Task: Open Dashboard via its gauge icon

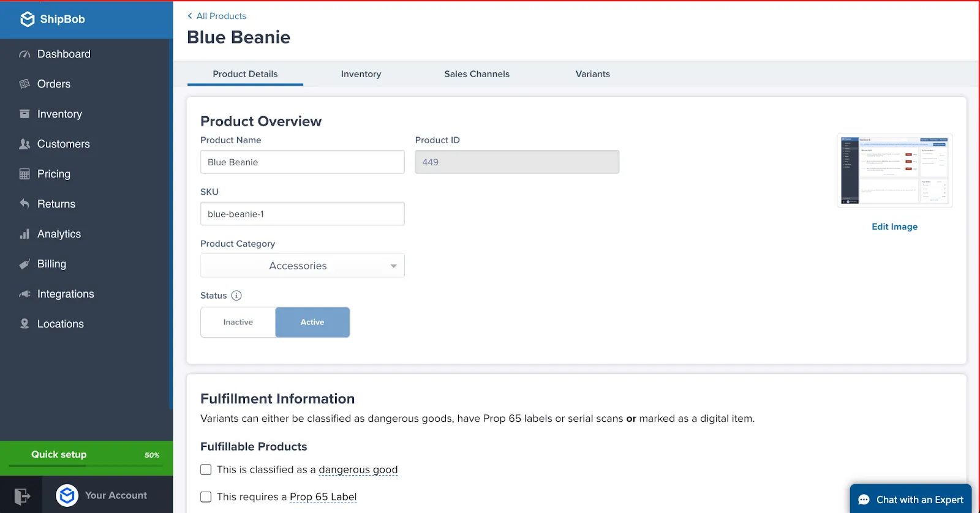Action: pyautogui.click(x=24, y=54)
